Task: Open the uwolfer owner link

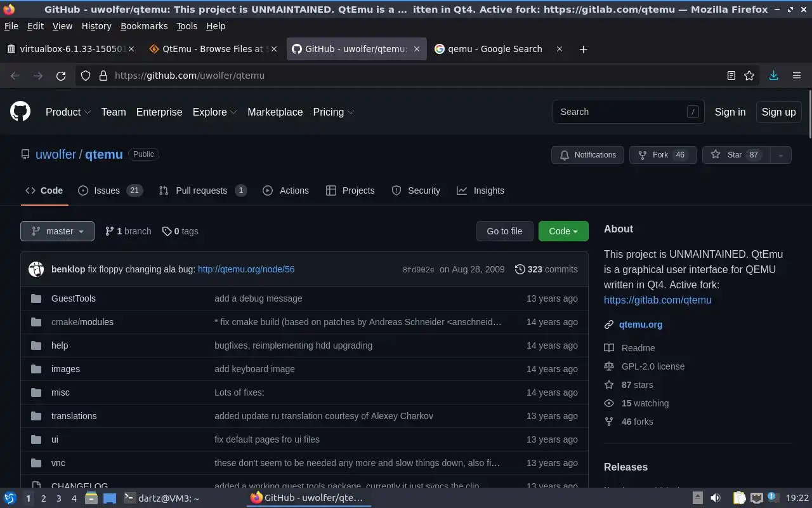Action: click(56, 154)
